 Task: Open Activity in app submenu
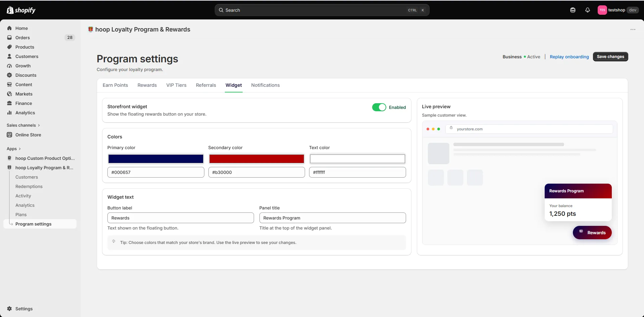23,196
